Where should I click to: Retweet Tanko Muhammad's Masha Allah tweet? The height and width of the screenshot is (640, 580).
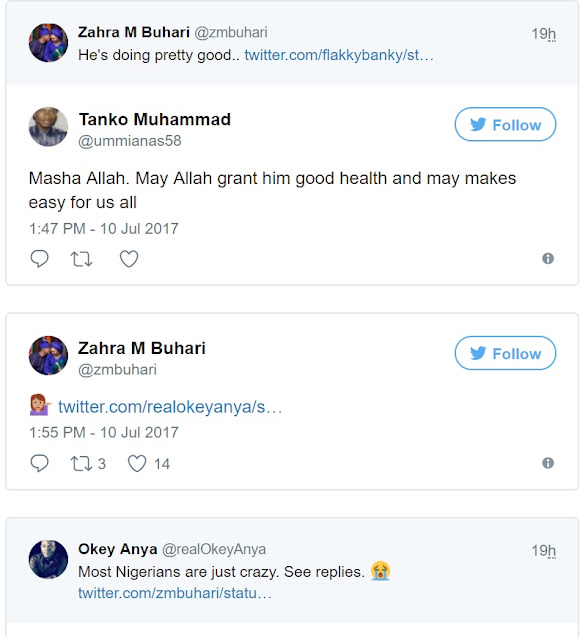click(81, 259)
